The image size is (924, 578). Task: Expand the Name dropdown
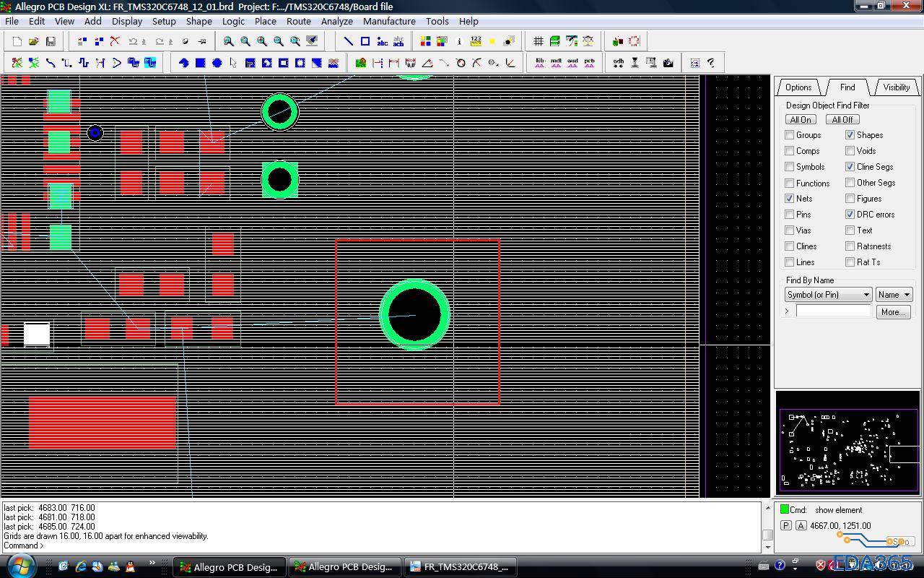pyautogui.click(x=894, y=295)
